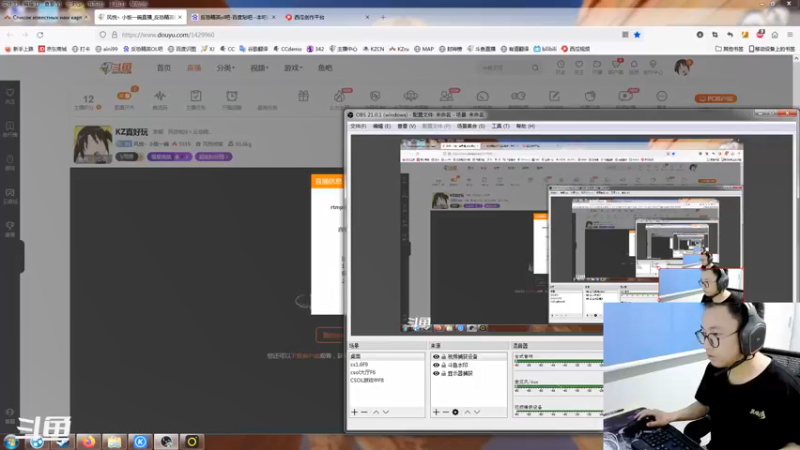Screen dimensions: 800x450
Task: Move scene down with the down arrow
Action: (x=386, y=412)
